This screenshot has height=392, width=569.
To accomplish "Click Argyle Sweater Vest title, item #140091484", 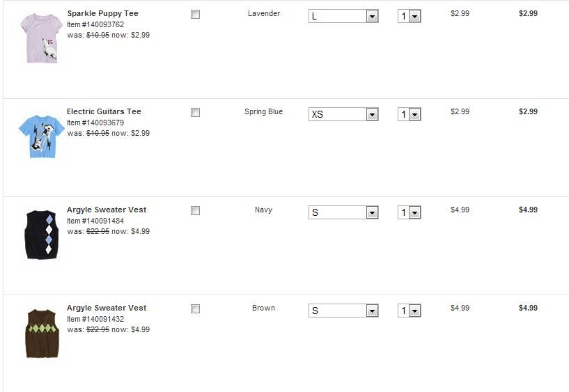I will 107,210.
